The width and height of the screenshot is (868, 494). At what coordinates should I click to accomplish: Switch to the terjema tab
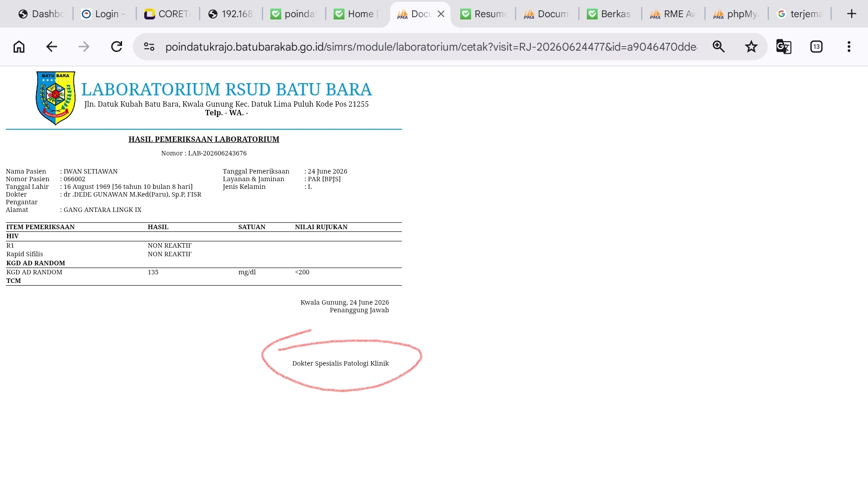point(799,14)
